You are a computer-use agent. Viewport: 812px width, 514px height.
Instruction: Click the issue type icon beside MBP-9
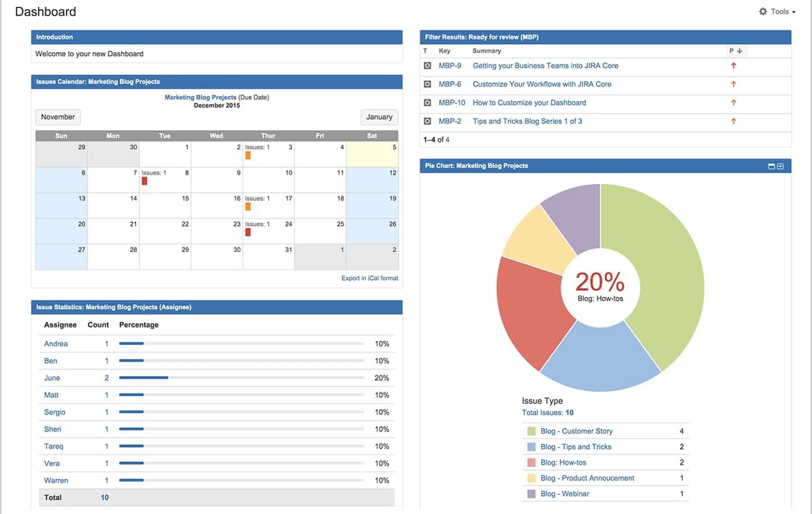tap(428, 66)
